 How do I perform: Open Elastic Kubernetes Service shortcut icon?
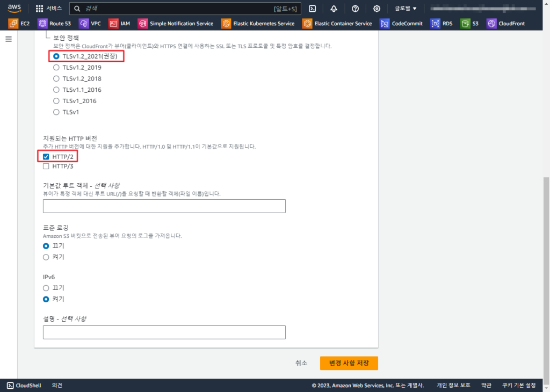pos(226,24)
